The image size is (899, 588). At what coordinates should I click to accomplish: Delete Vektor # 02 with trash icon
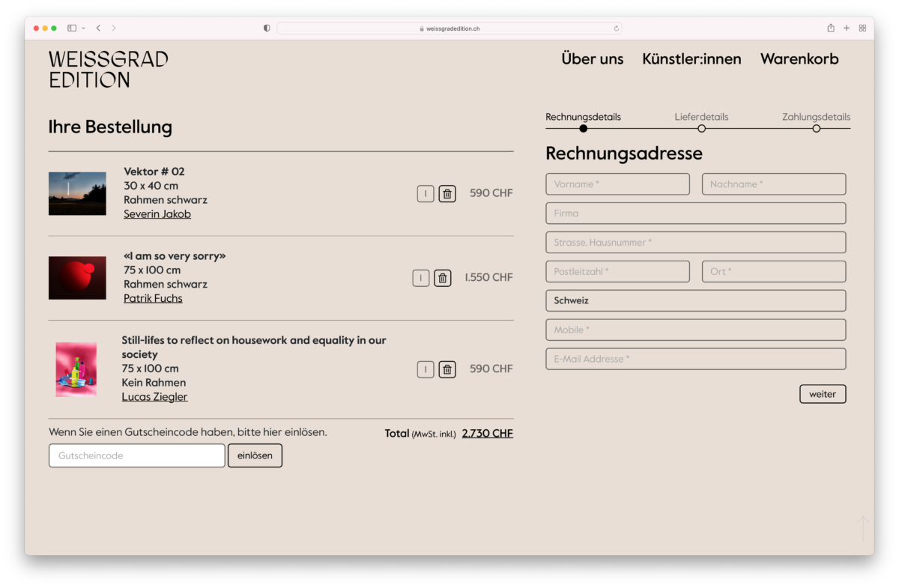pos(447,194)
